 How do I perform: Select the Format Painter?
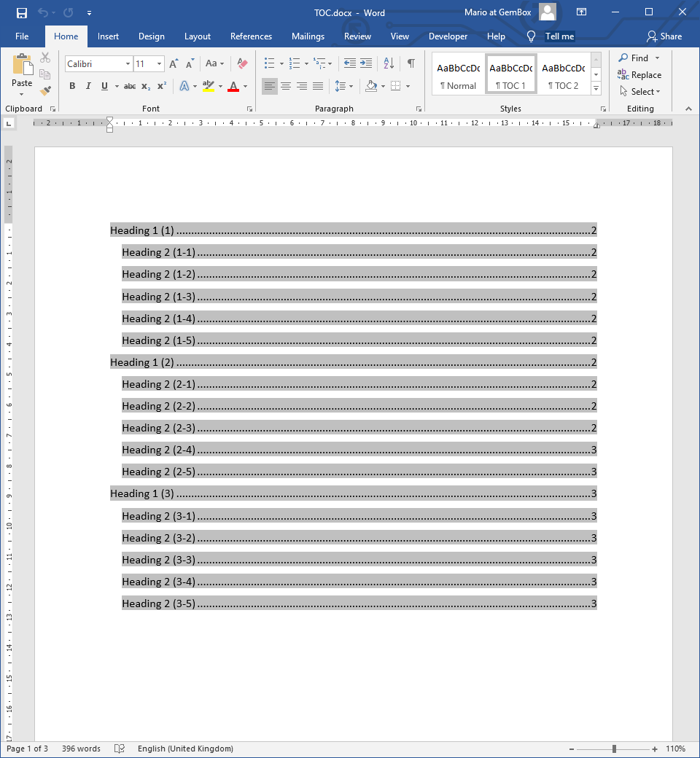pyautogui.click(x=44, y=90)
